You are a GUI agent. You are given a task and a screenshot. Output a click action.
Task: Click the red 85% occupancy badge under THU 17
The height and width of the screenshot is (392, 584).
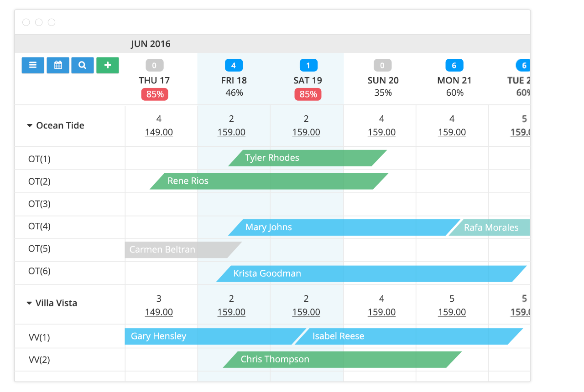154,94
